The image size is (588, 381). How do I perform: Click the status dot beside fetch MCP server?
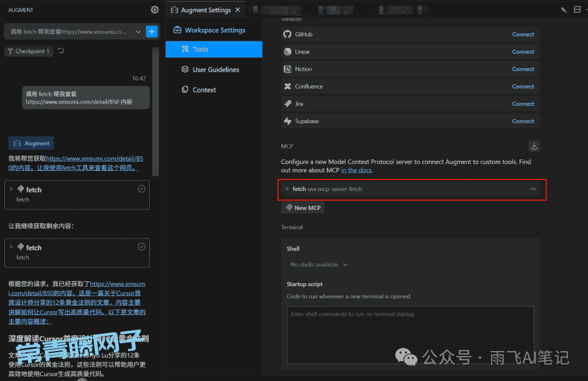click(287, 189)
